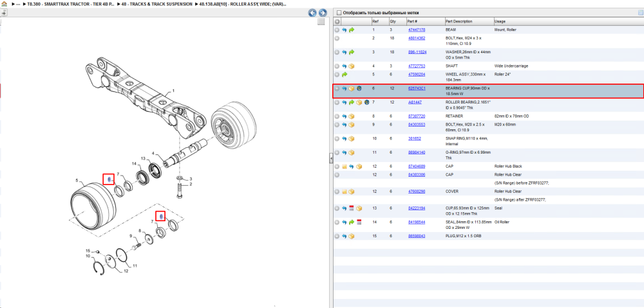
Task: Toggle 'Отобразить только выбранные метки' checkbox
Action: click(x=339, y=13)
